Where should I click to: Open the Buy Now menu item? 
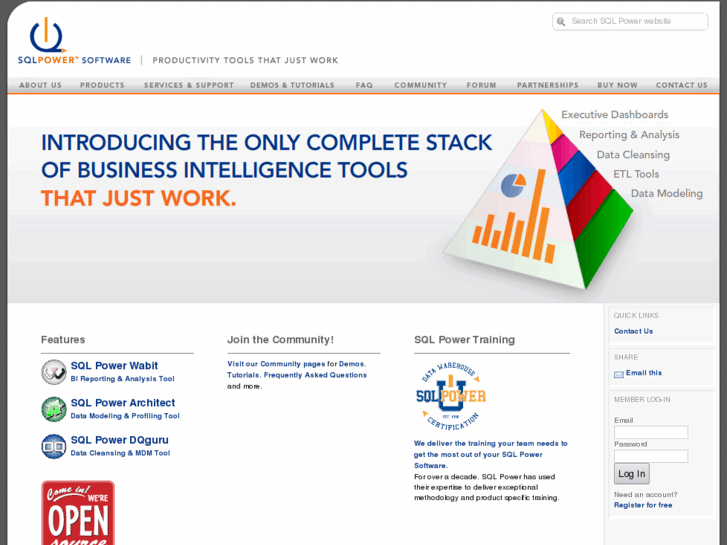pyautogui.click(x=617, y=85)
